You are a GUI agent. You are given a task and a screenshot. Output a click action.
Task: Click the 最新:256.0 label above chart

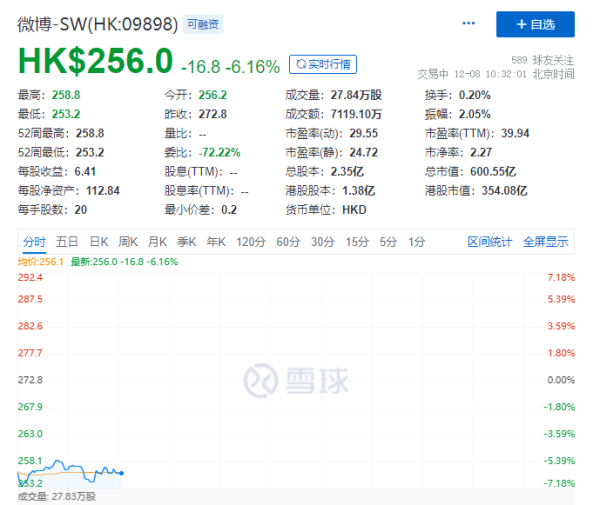click(124, 262)
